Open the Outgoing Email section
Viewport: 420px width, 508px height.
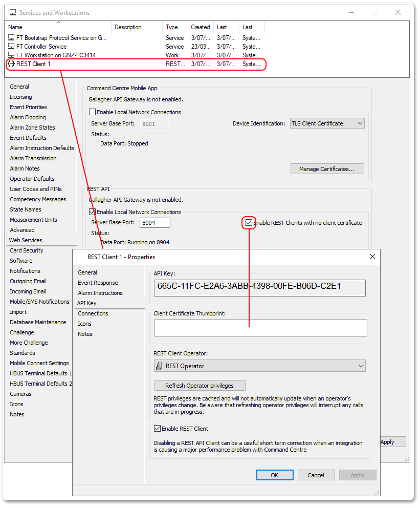click(28, 282)
